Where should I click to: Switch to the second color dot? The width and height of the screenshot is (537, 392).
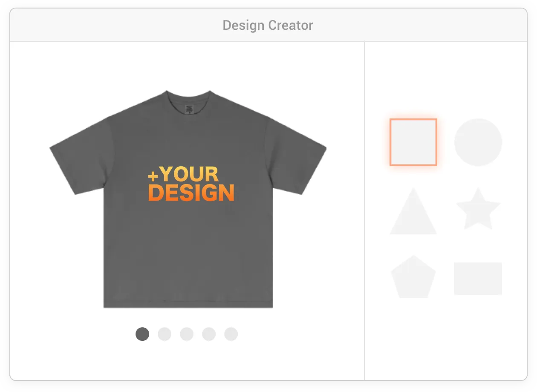point(165,334)
